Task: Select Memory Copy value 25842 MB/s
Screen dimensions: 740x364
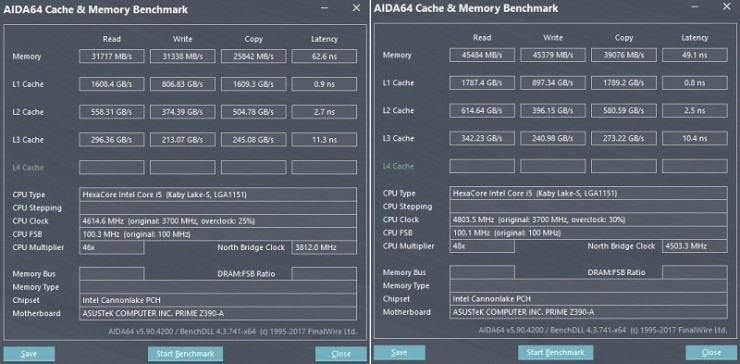Action: (x=253, y=56)
